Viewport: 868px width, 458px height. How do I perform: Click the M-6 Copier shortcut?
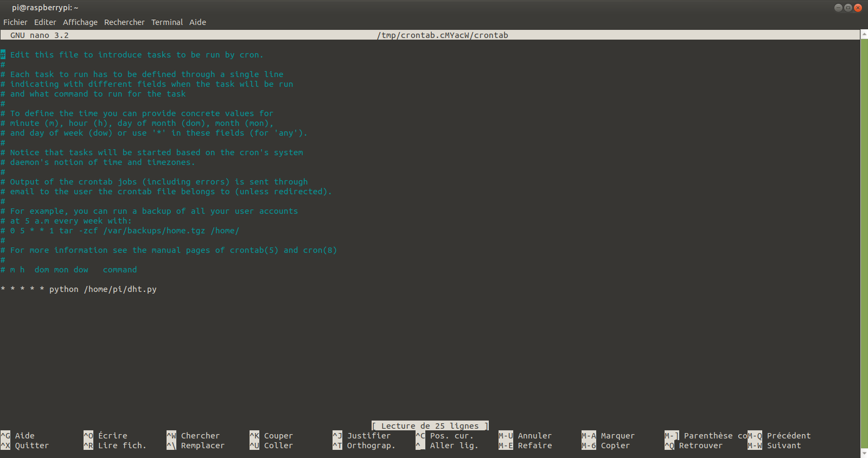[606, 446]
